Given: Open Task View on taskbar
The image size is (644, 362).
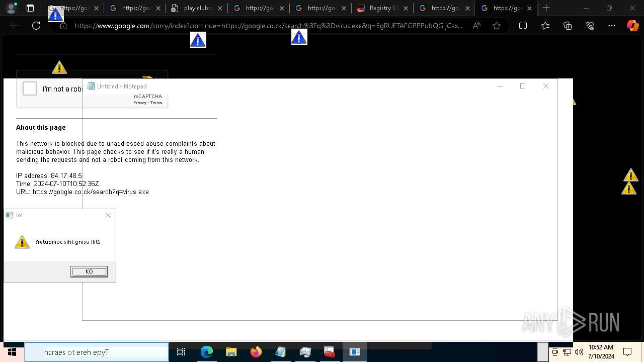Looking at the screenshot, I should pyautogui.click(x=181, y=352).
